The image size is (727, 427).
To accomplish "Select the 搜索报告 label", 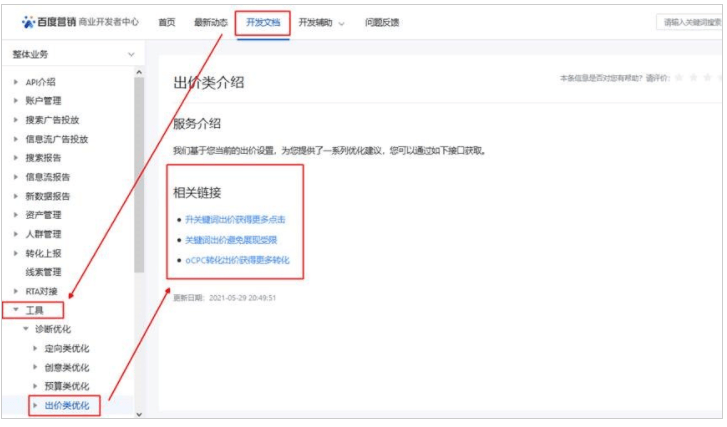I will (43, 158).
